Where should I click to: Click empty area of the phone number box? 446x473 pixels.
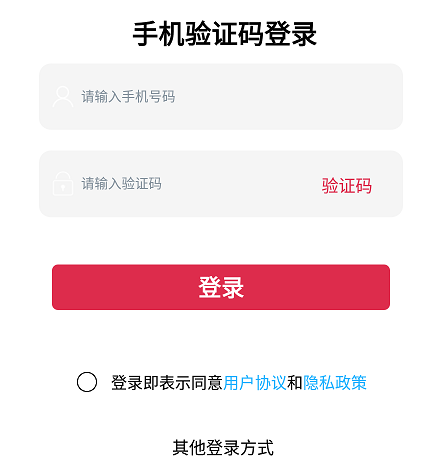tap(287, 97)
